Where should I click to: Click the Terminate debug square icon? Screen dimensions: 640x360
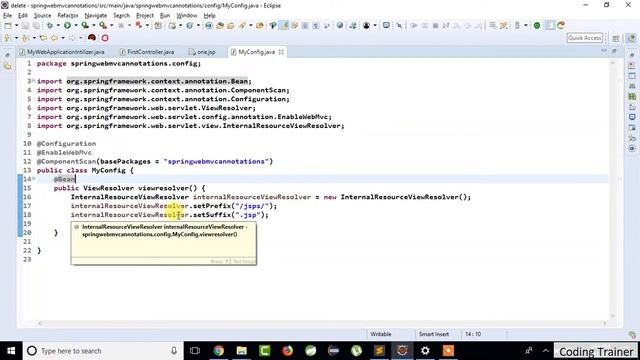click(435, 25)
